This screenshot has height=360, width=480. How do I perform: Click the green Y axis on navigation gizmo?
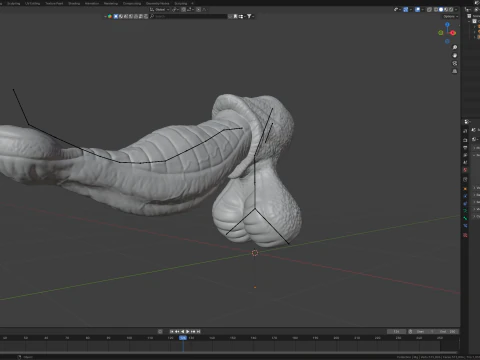coord(441,33)
